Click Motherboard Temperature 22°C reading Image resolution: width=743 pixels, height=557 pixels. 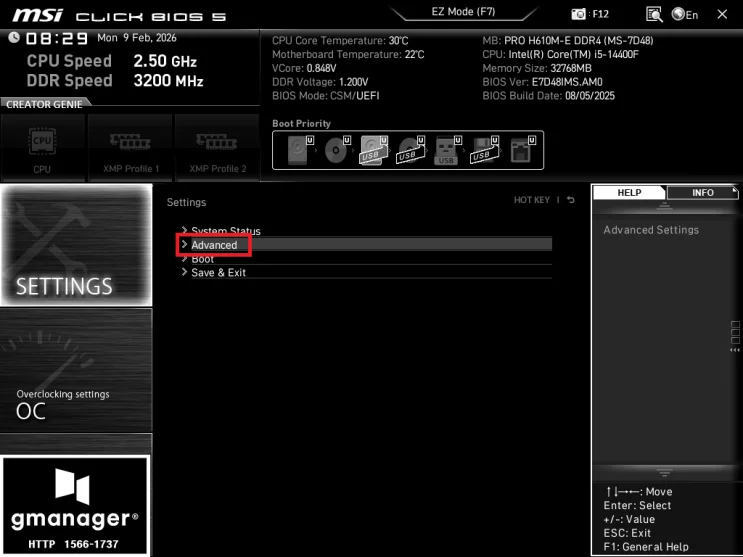(348, 55)
